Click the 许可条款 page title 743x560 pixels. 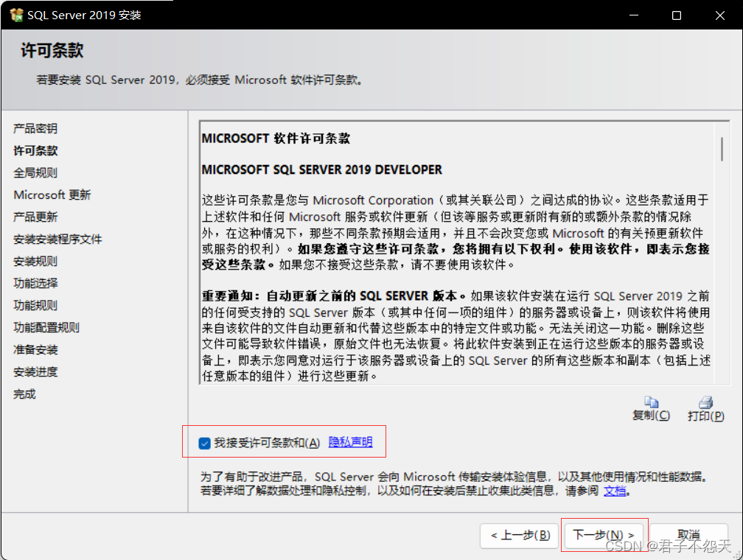tap(52, 50)
